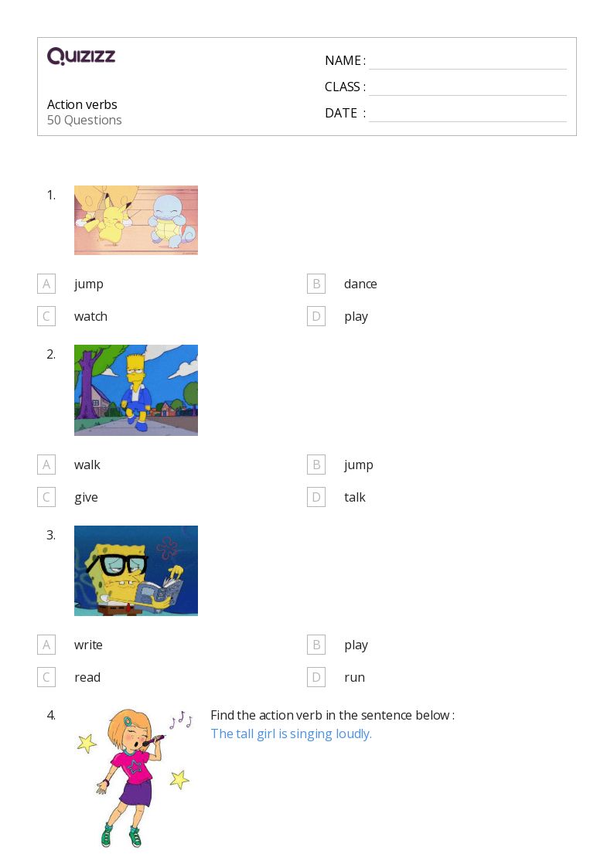Open the SpongeBob reading image
The height and width of the screenshot is (868, 614).
[x=136, y=570]
